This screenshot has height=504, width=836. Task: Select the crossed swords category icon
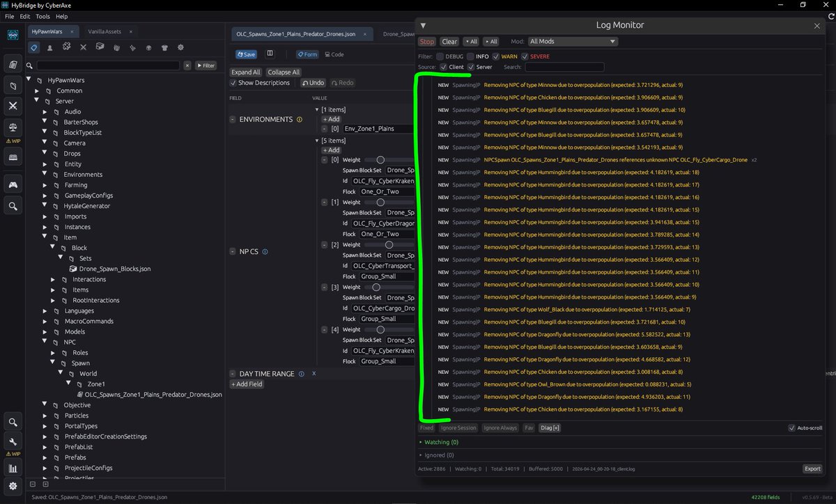click(x=83, y=47)
